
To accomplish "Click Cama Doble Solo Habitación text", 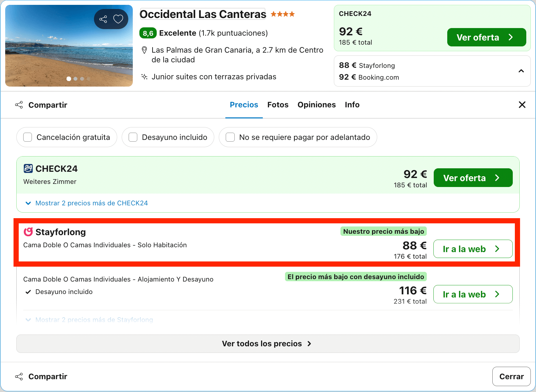I will 105,245.
